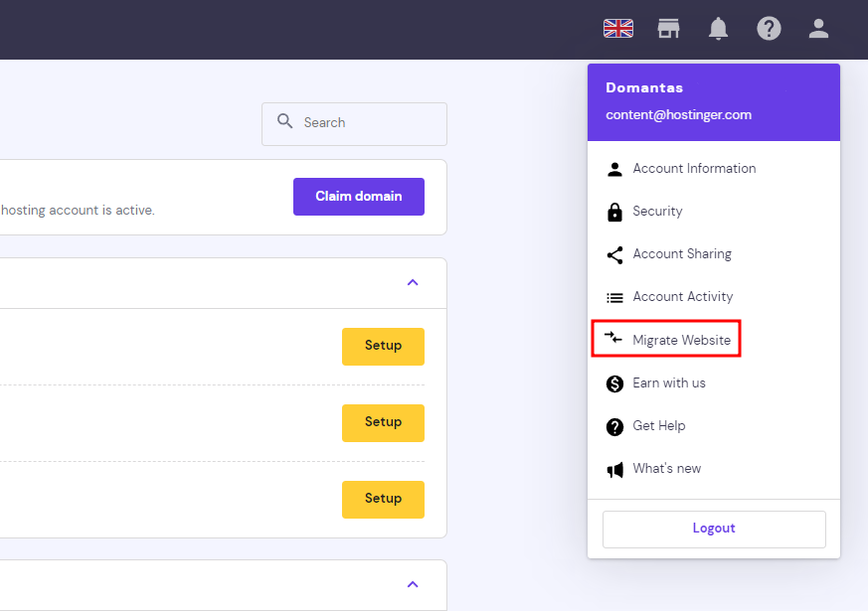Image resolution: width=868 pixels, height=611 pixels.
Task: Open the language selector UK flag icon
Action: pos(617,28)
